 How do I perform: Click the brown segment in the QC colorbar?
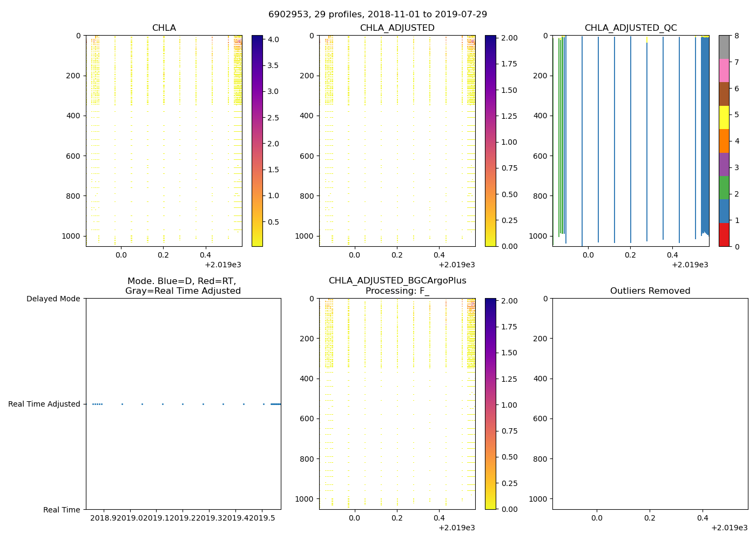point(724,94)
